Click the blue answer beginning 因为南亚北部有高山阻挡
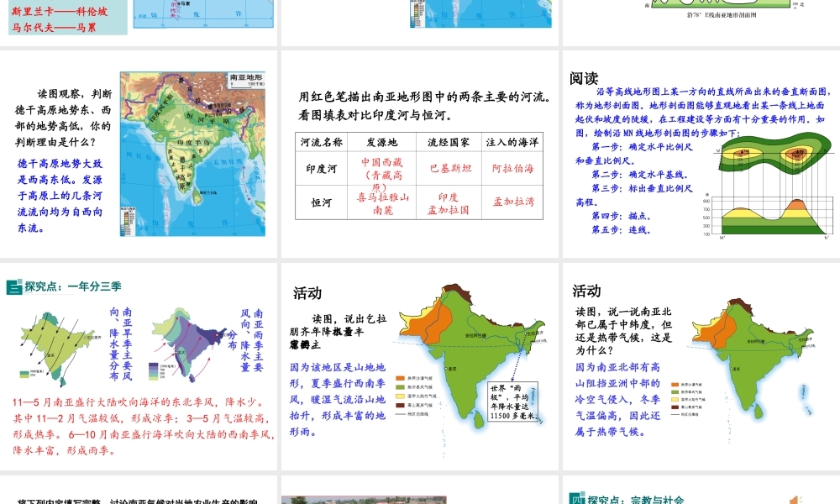 pos(617,400)
